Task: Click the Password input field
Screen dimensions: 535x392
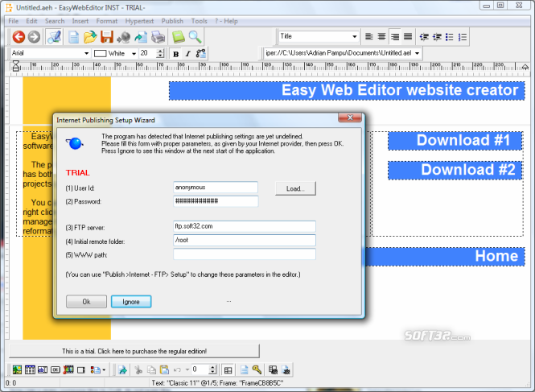Action: click(216, 201)
